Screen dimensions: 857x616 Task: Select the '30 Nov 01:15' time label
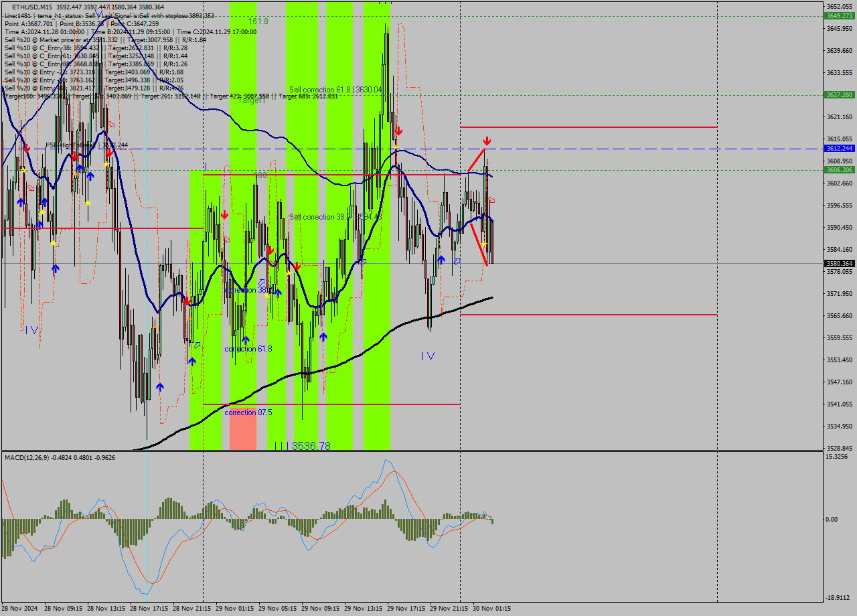click(492, 609)
